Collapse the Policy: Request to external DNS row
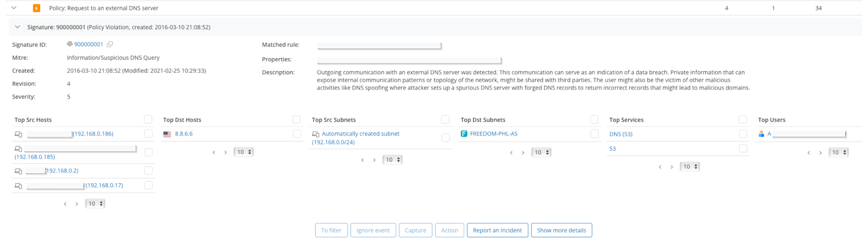The height and width of the screenshot is (243, 868). point(14,8)
